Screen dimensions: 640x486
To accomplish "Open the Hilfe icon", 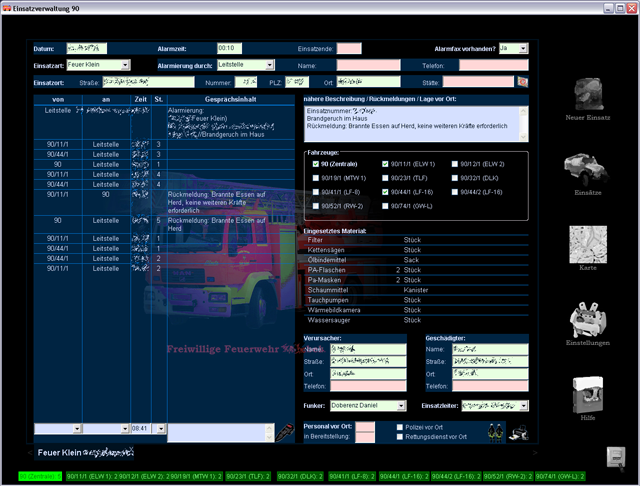I will [x=588, y=395].
